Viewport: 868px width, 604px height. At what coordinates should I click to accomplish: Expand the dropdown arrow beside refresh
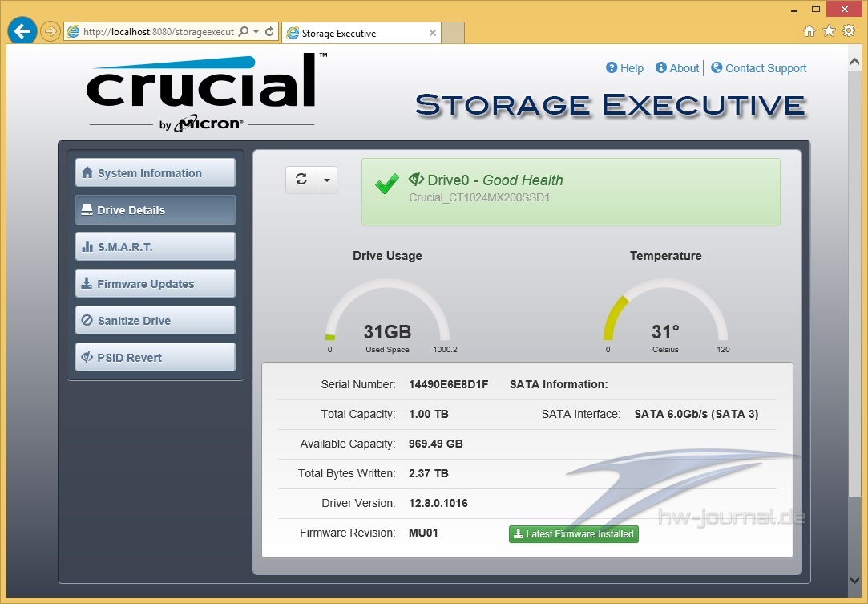327,180
